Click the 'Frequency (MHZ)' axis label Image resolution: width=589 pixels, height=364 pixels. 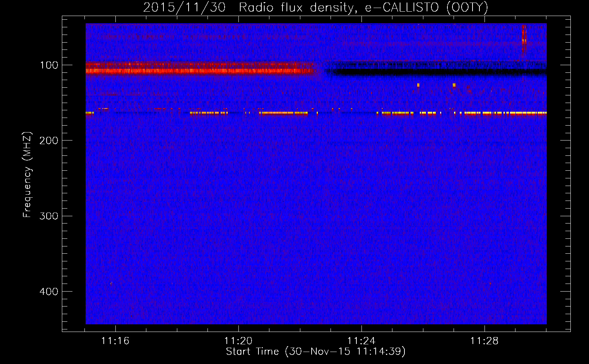27,175
